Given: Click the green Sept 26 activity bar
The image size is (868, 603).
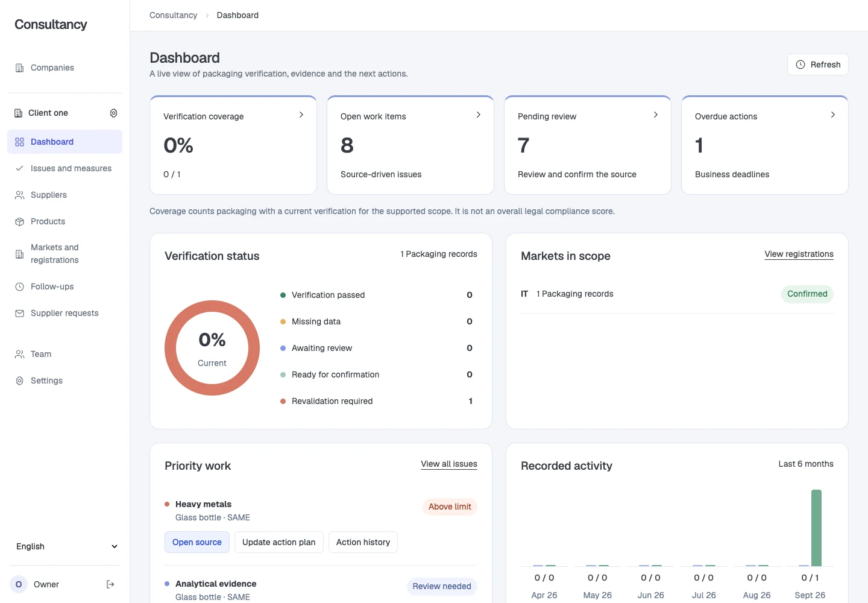Looking at the screenshot, I should coord(816,528).
